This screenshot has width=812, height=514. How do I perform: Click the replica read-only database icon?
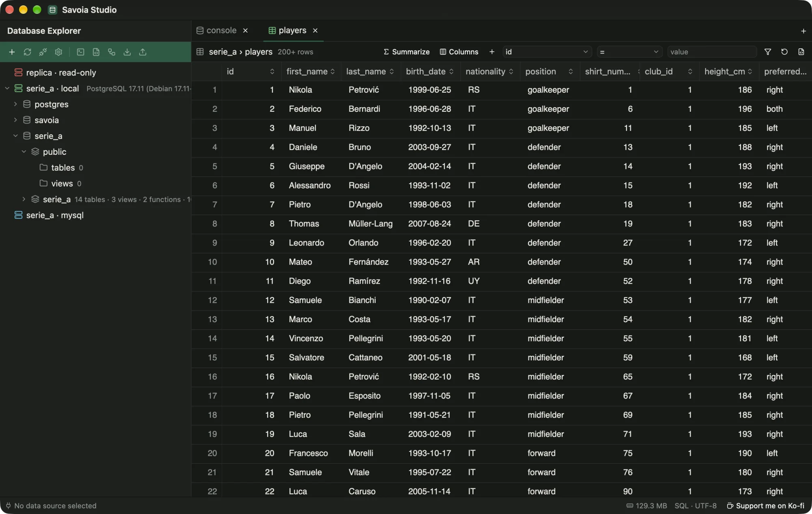pos(18,73)
